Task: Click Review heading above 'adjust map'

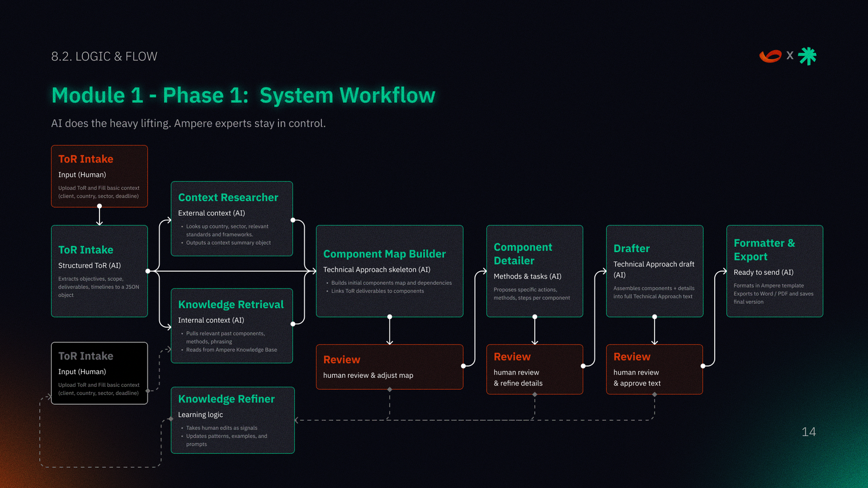Action: [341, 360]
